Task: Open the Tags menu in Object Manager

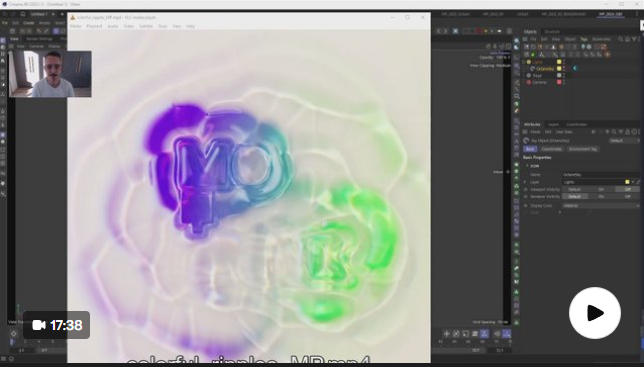Action: (584, 39)
